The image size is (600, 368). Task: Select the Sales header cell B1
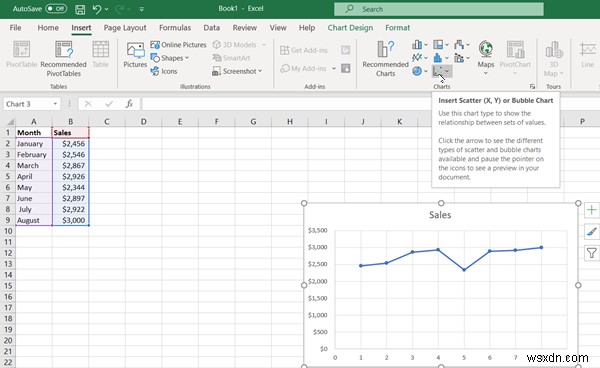70,133
